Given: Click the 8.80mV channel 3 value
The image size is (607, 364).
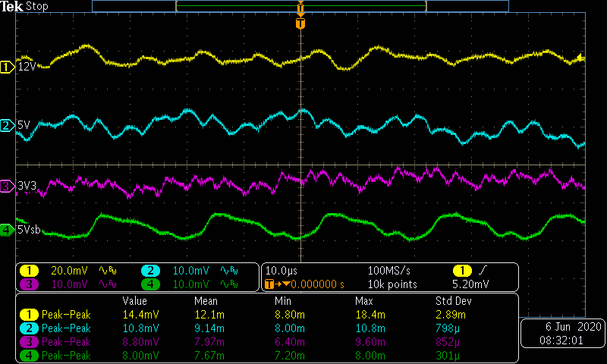Looking at the screenshot, I should pyautogui.click(x=140, y=342).
